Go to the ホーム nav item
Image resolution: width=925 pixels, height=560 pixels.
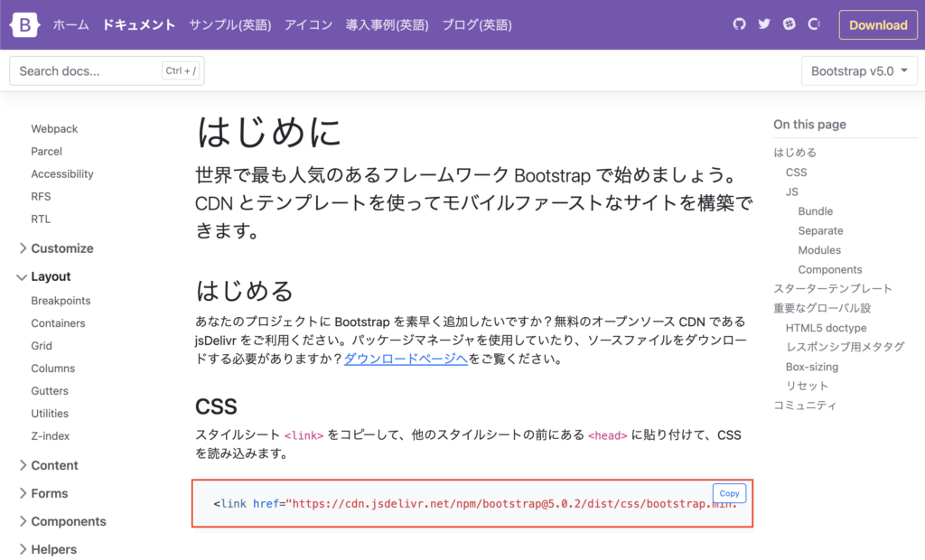(71, 24)
